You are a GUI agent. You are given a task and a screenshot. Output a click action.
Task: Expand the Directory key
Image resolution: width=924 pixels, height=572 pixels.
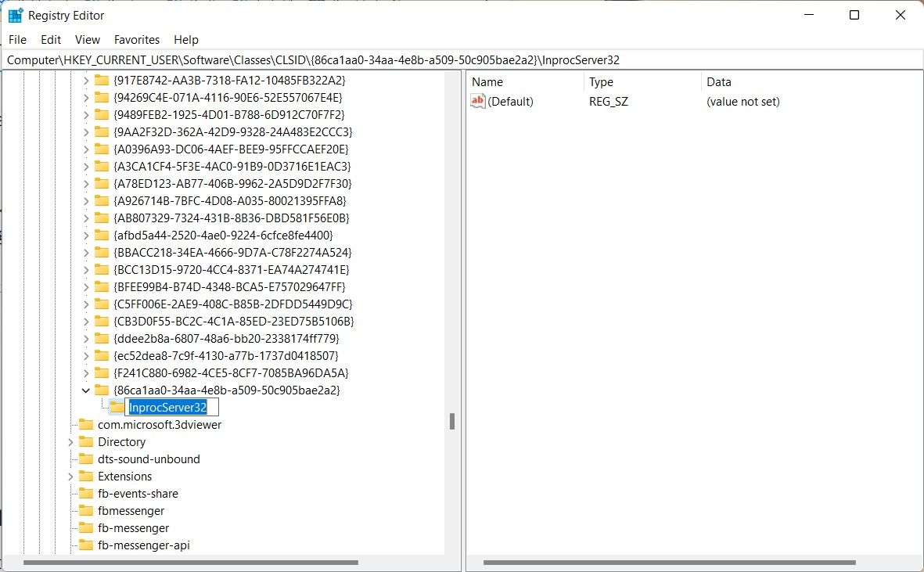point(71,441)
